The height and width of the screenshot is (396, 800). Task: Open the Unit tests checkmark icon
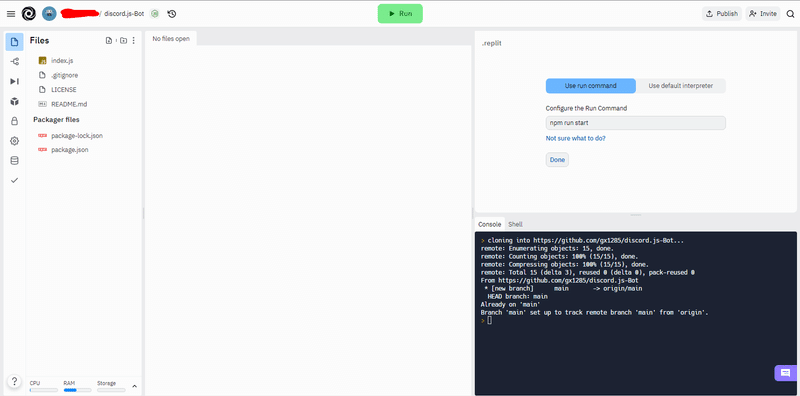tap(14, 180)
